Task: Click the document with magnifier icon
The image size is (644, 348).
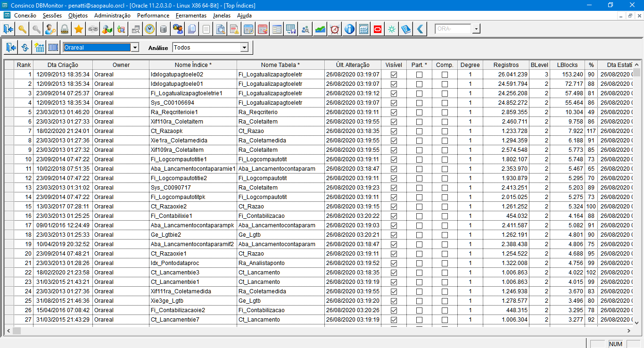Action: coord(220,29)
